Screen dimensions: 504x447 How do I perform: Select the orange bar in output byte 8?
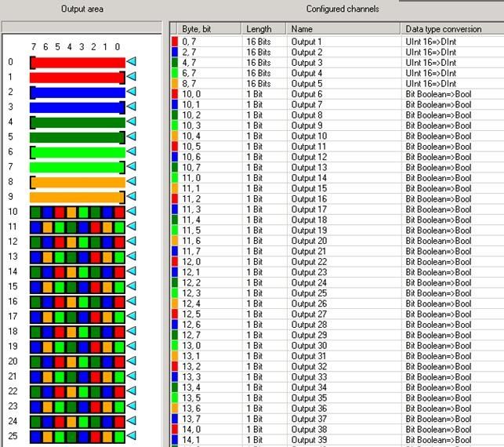[x=78, y=183]
